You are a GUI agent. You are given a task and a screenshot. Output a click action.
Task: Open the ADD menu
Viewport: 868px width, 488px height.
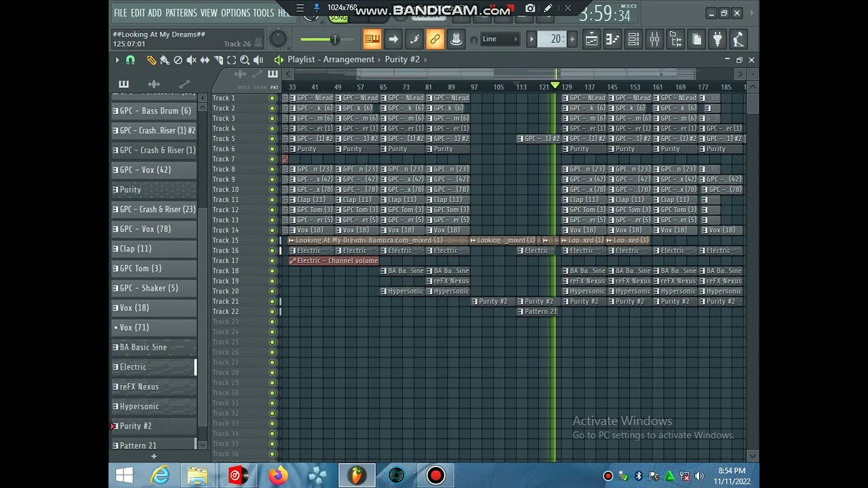point(155,13)
